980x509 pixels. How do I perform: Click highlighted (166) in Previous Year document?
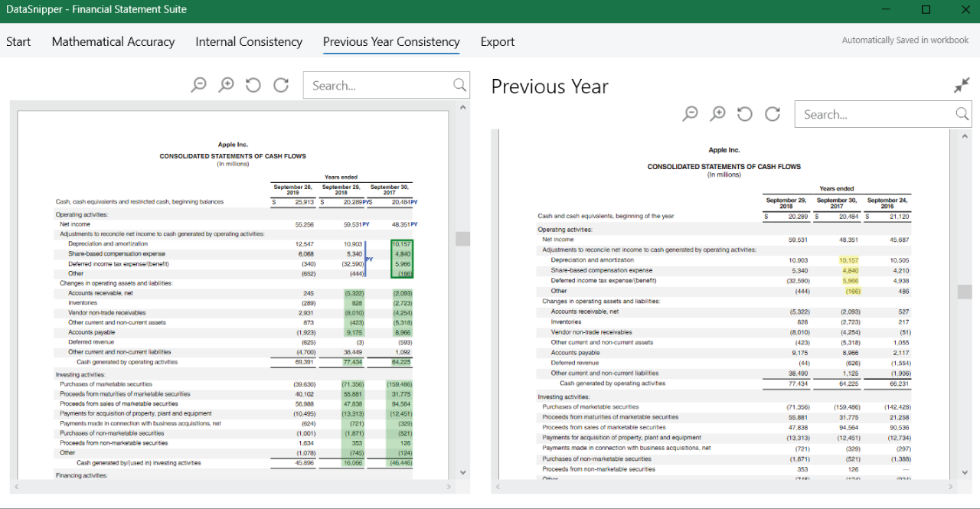click(853, 291)
